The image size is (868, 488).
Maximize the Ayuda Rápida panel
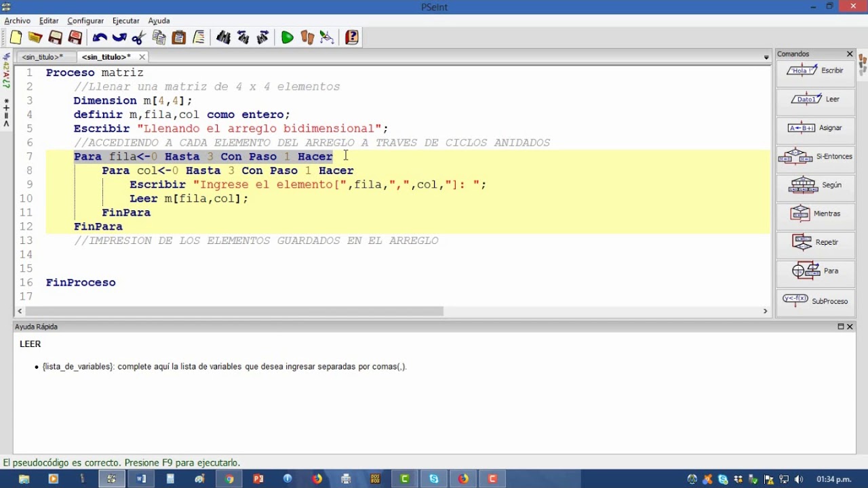coord(841,327)
